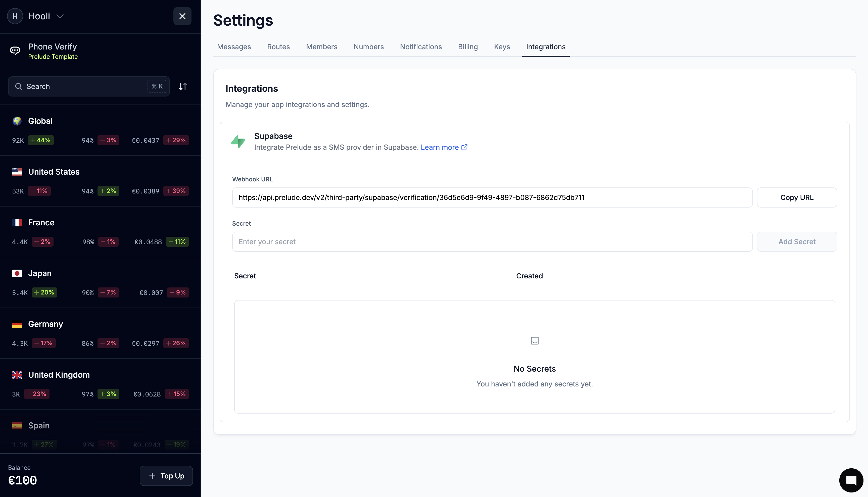Open the chat support bubble icon
Screen dimensions: 868x497
point(851,480)
